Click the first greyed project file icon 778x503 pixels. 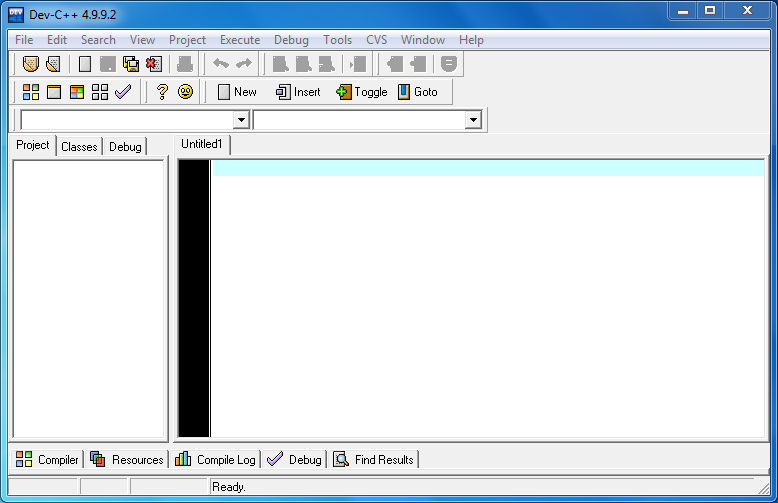pyautogui.click(x=395, y=64)
